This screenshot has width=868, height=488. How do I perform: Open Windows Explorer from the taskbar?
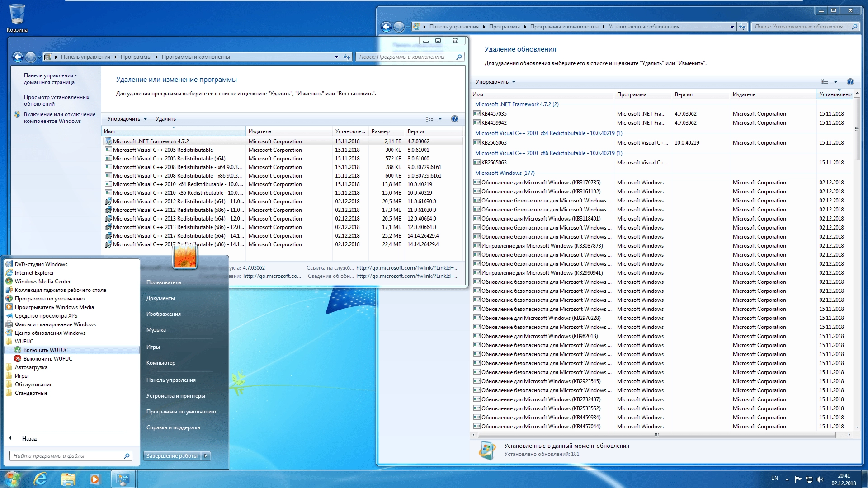click(68, 479)
